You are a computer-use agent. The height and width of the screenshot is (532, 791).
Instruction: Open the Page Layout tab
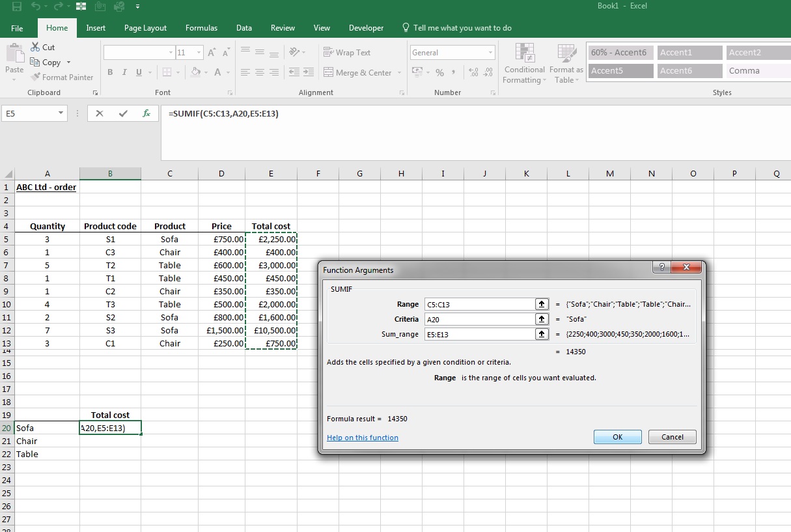coord(145,28)
